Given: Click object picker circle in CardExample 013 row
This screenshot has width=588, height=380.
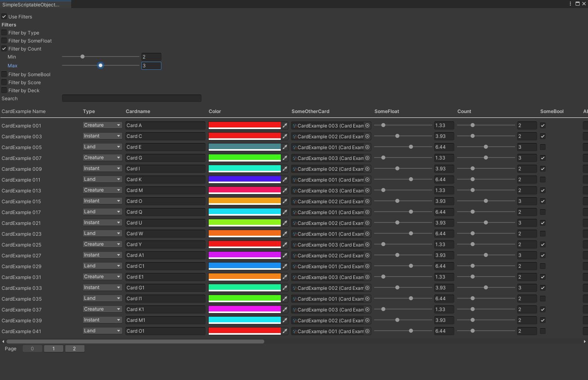Looking at the screenshot, I should [x=367, y=190].
